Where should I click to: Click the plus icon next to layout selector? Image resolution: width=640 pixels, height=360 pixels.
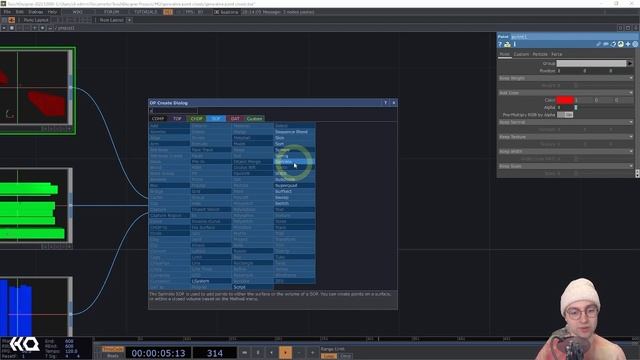click(129, 20)
